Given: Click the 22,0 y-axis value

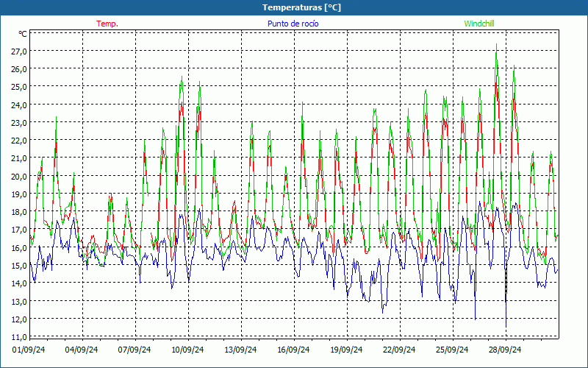Looking at the screenshot, I should [x=19, y=141].
